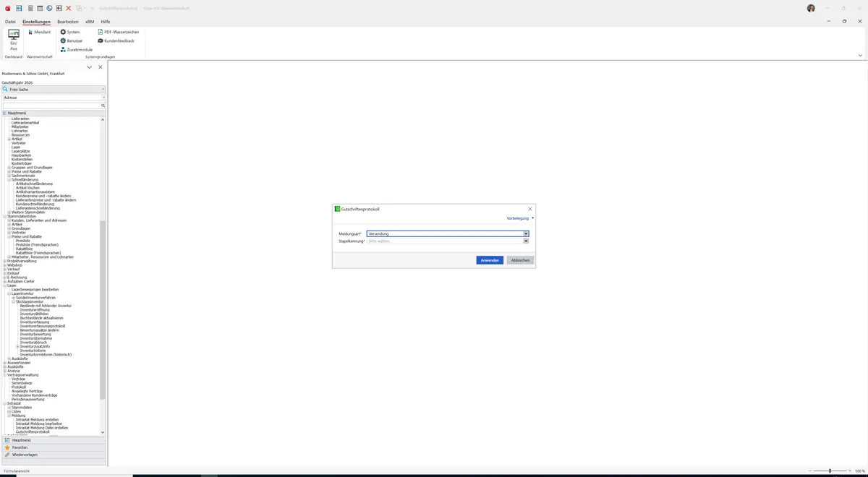
Task: Open Mandant settings in the ribbon
Action: tap(39, 33)
